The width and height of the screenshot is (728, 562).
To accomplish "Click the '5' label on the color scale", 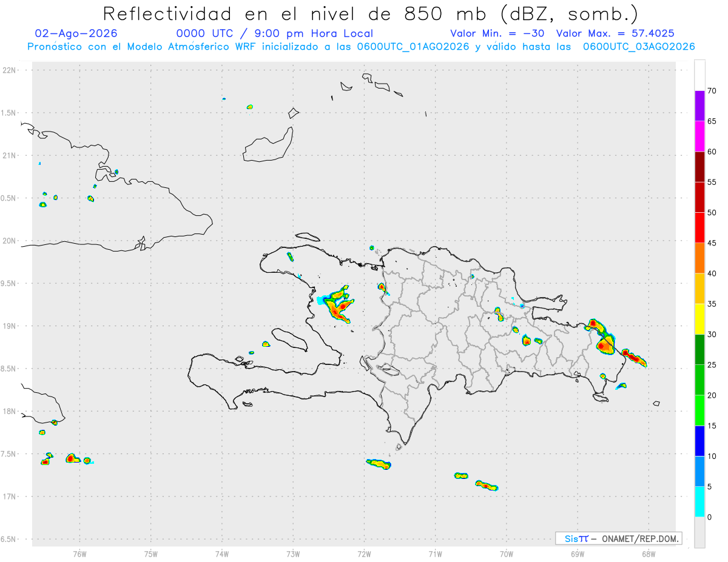I will point(710,487).
